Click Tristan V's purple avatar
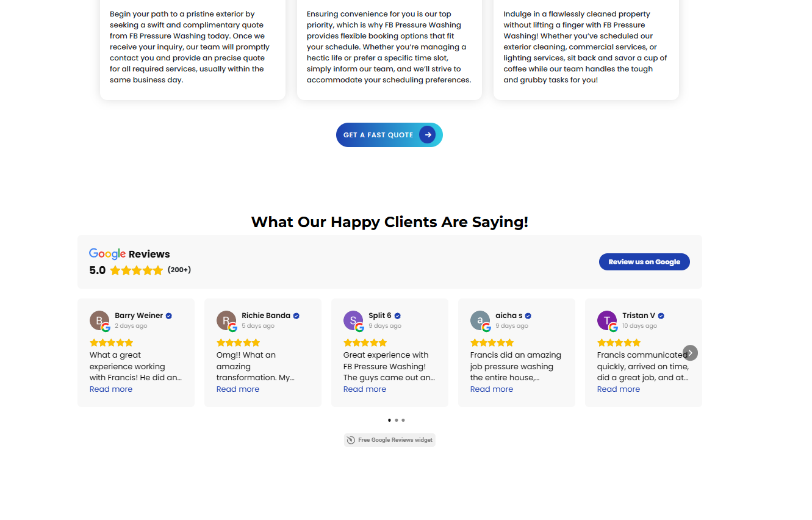The width and height of the screenshot is (812, 520). point(607,320)
